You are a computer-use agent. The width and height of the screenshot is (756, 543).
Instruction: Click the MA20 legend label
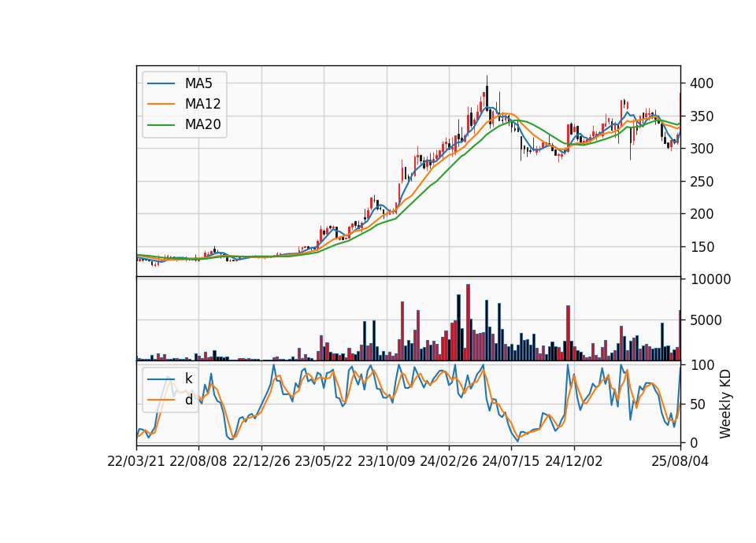202,124
